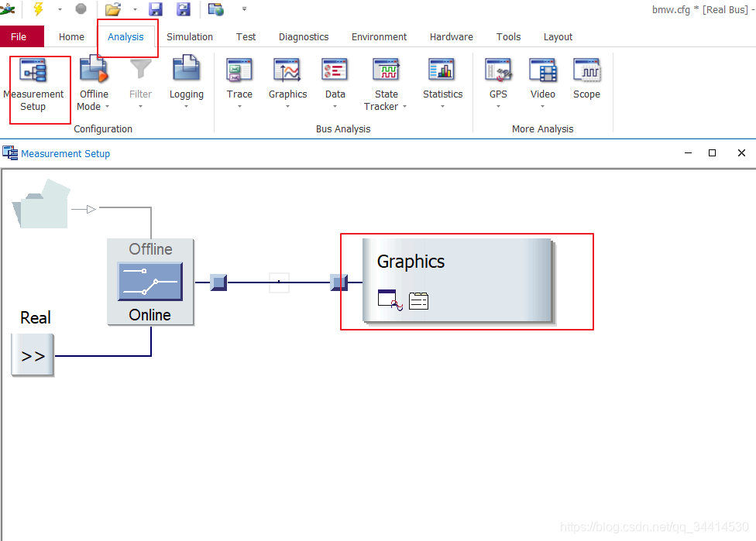
Task: Click the hotspot square at Graphics block's edge
Action: click(x=339, y=282)
